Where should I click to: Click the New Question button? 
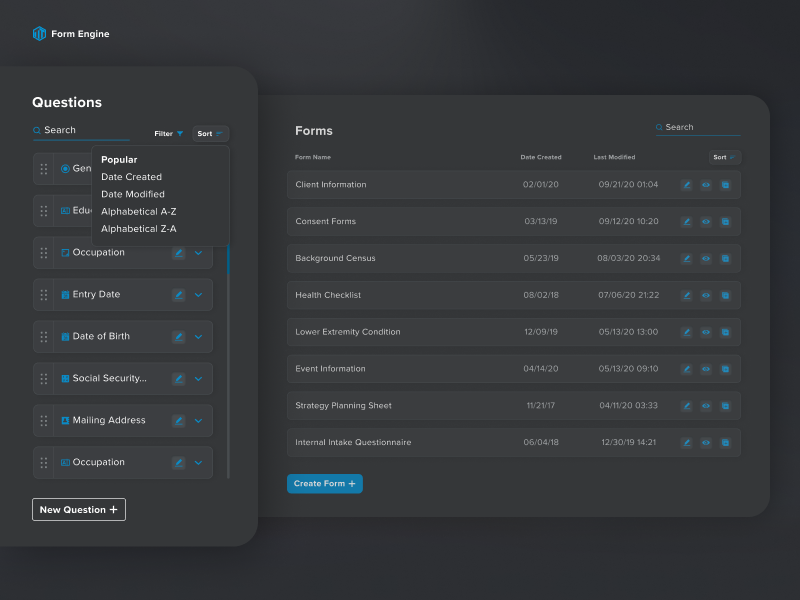click(x=78, y=509)
